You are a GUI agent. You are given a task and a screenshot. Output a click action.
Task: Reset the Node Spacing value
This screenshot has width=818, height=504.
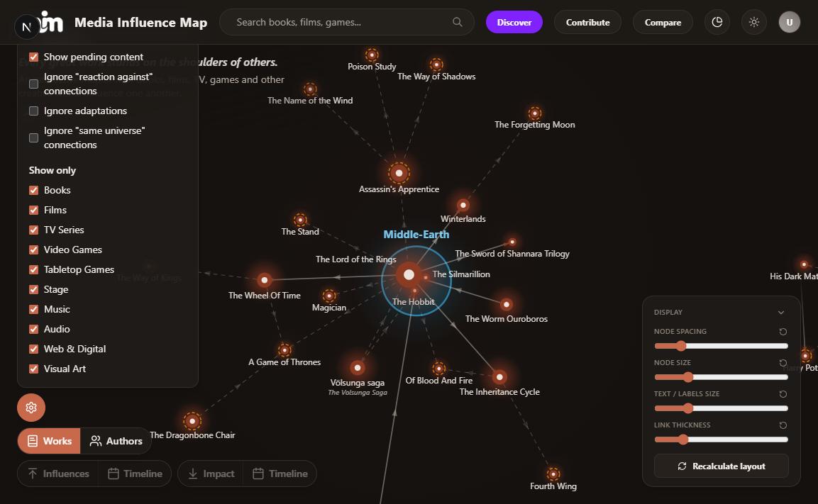click(783, 332)
